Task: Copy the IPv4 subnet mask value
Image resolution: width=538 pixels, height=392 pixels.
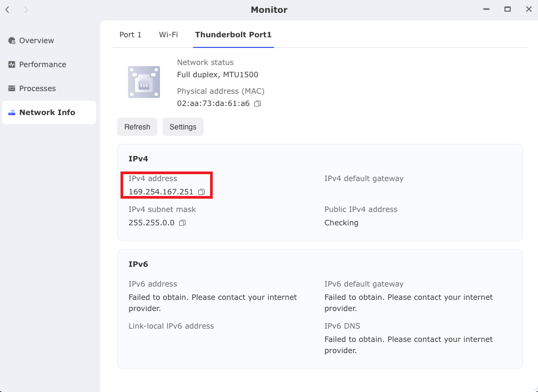Action: pyautogui.click(x=182, y=223)
